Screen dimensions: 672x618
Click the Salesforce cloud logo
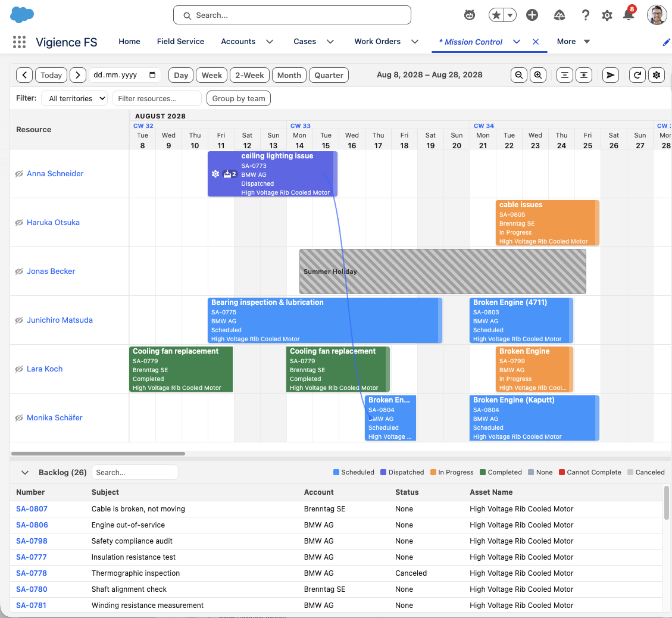[22, 15]
